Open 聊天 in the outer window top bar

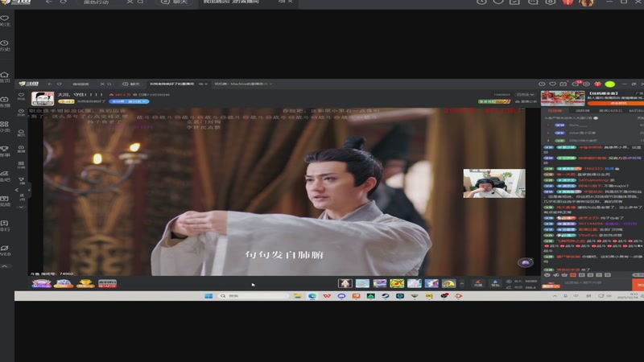click(x=175, y=2)
